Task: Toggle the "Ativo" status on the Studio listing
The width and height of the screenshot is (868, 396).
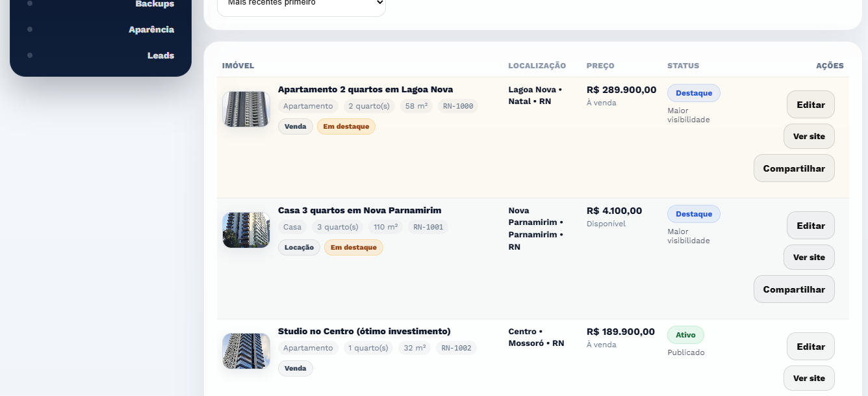Action: (685, 334)
